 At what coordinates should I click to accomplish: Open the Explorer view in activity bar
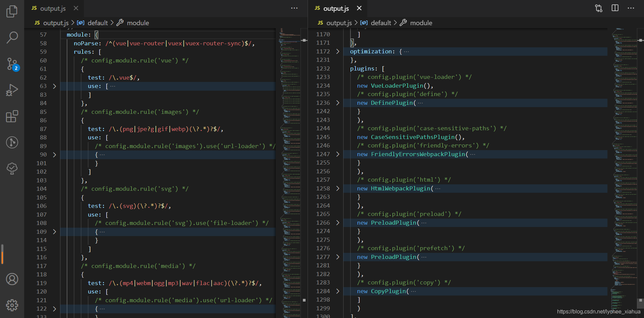[12, 11]
